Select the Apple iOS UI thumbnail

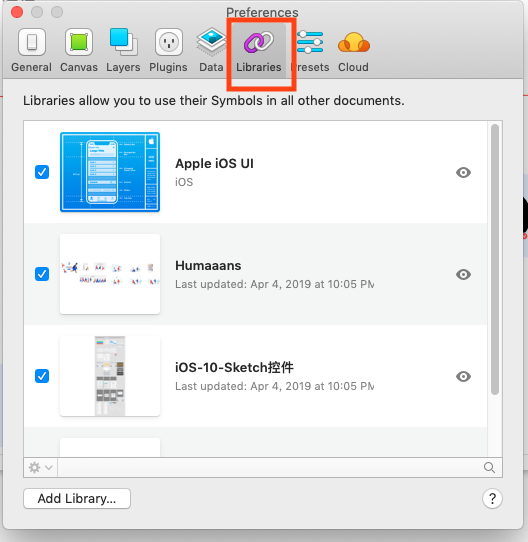tap(110, 172)
